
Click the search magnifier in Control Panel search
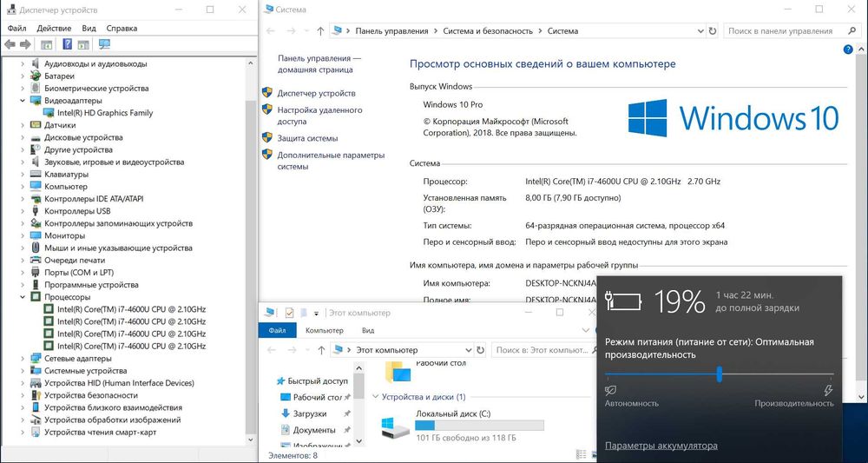pos(852,31)
